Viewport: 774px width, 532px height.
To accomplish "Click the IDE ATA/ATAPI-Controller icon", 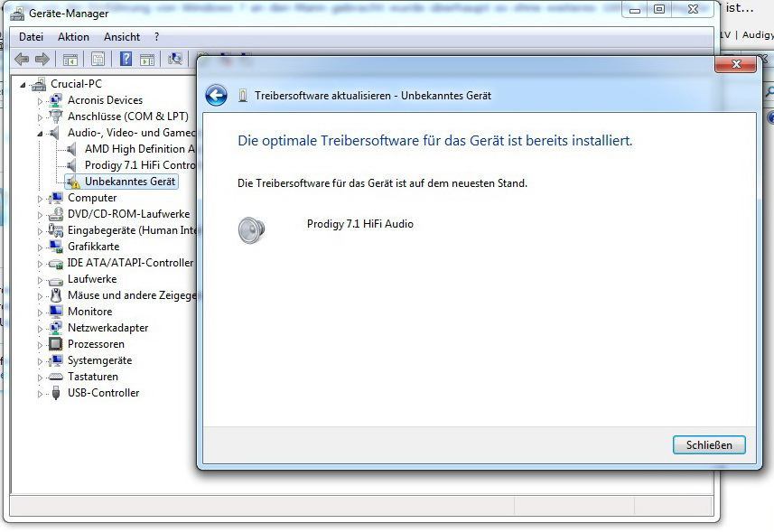I will pyautogui.click(x=56, y=264).
